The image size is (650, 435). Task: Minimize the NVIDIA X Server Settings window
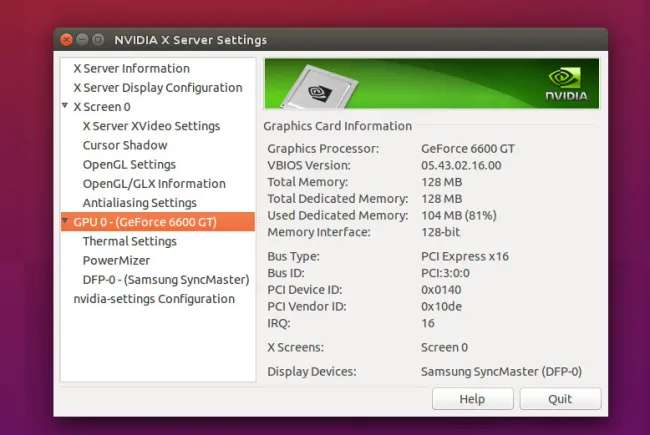click(x=82, y=40)
